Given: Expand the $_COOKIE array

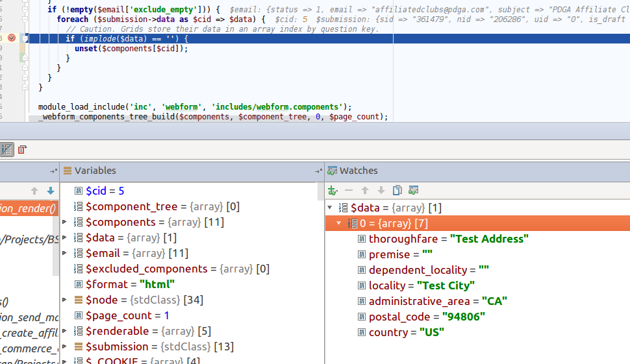Looking at the screenshot, I should pyautogui.click(x=65, y=361).
